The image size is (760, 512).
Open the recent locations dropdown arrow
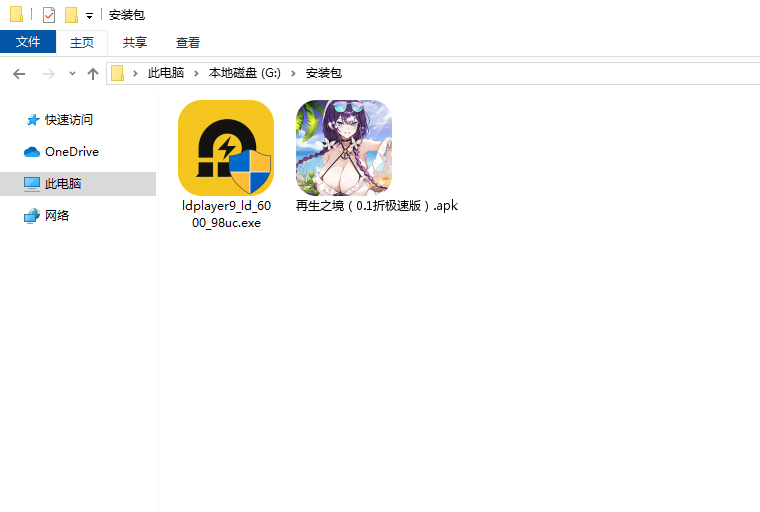pos(72,74)
